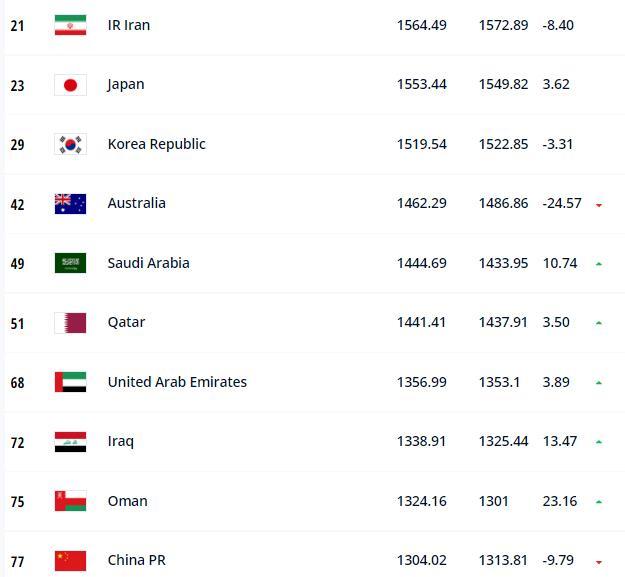This screenshot has width=625, height=577.
Task: Click the Australia flag icon
Action: (70, 204)
